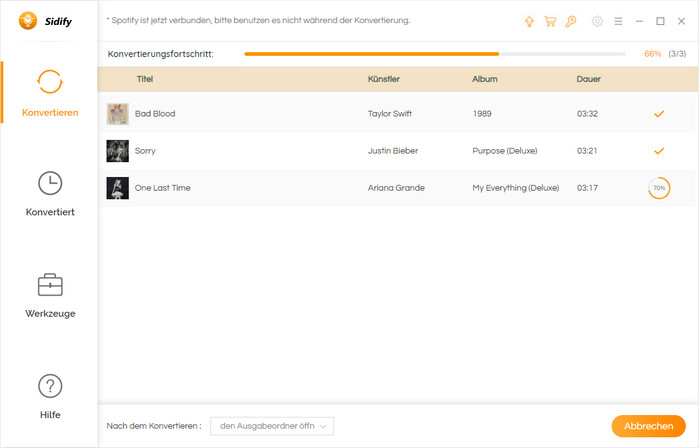Expand the 'Nach dem Konvertieren' dropdown
The width and height of the screenshot is (699, 448).
272,426
